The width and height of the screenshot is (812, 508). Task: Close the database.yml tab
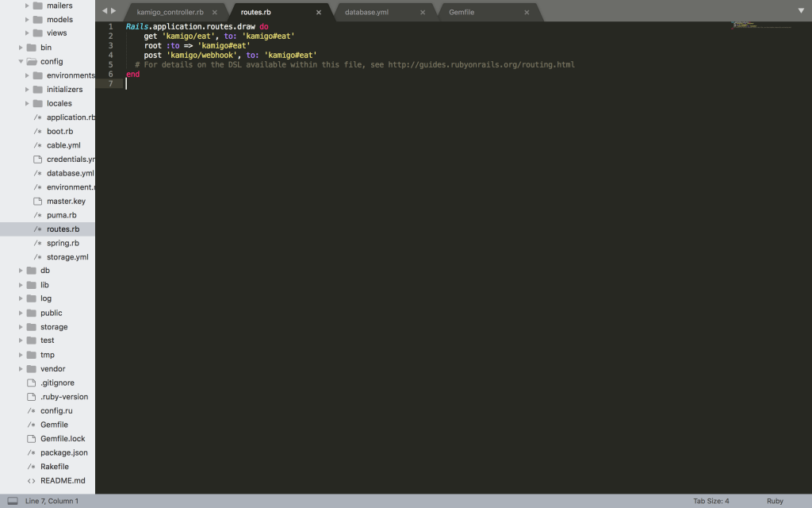click(423, 13)
